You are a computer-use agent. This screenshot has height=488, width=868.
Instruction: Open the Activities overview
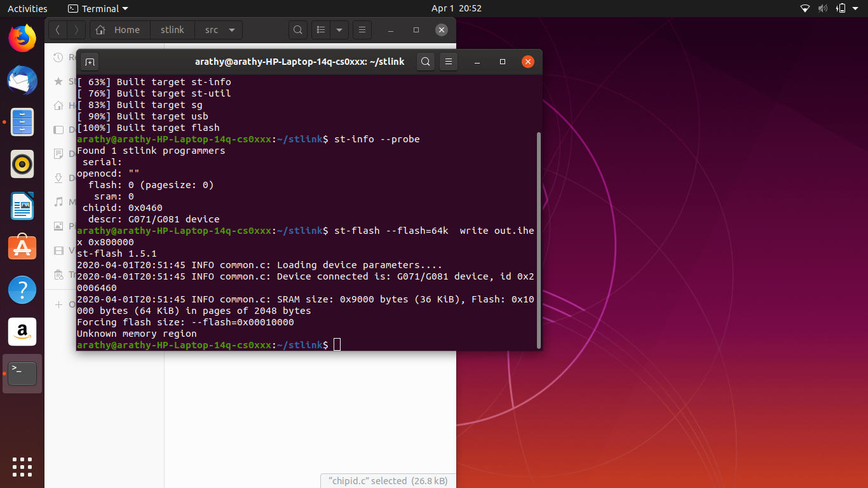pyautogui.click(x=27, y=8)
